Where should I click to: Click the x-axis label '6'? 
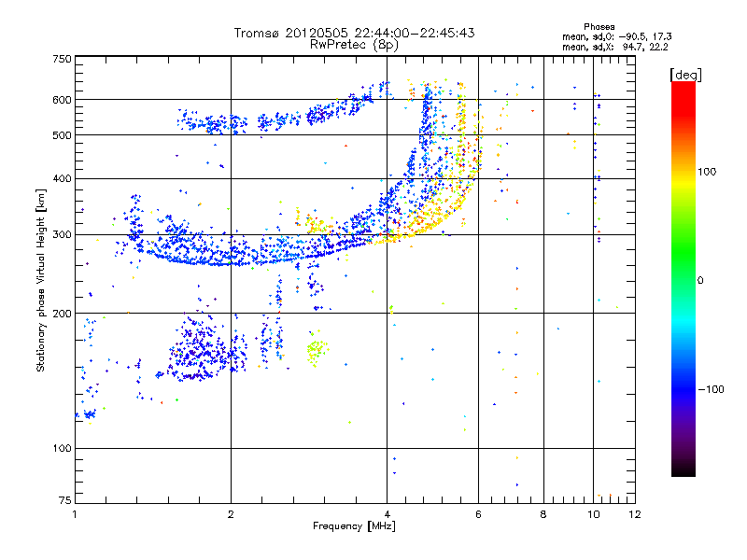click(x=478, y=514)
